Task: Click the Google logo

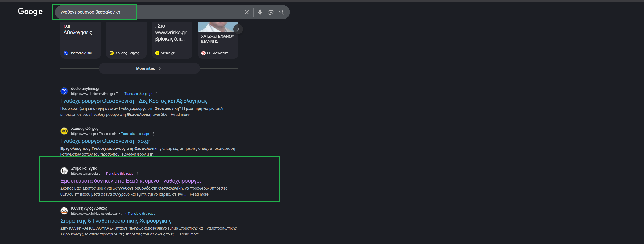Action: (30, 12)
